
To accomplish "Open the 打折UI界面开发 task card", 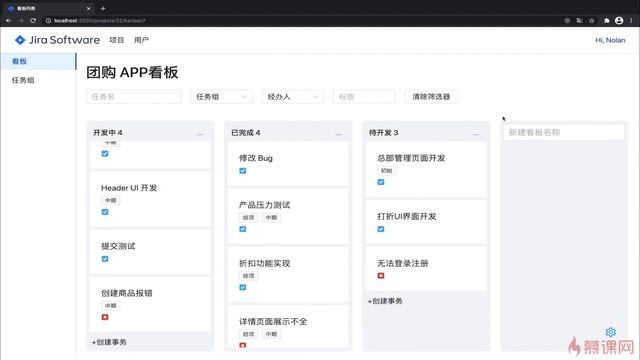I will pyautogui.click(x=426, y=222).
